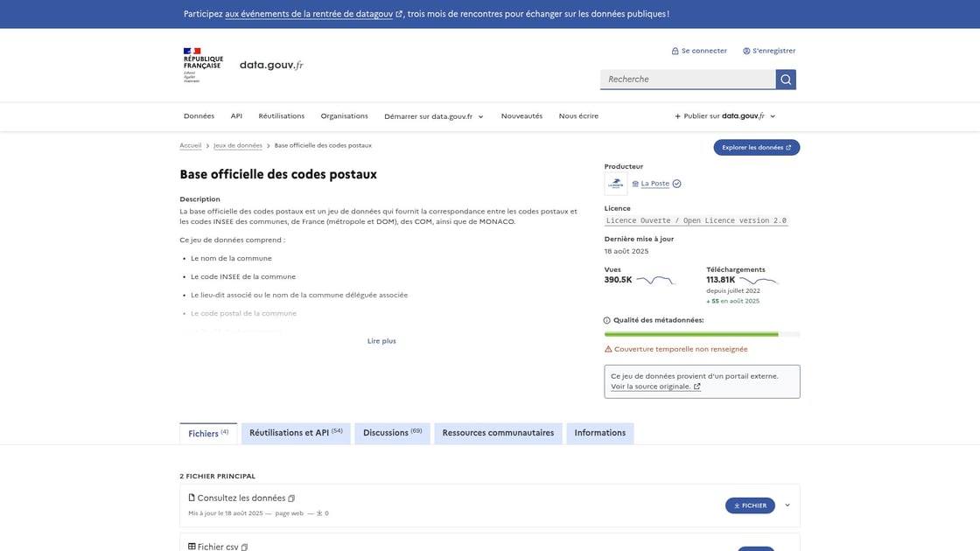The width and height of the screenshot is (980, 551).
Task: Click the Vues sparkline chart
Action: [655, 280]
